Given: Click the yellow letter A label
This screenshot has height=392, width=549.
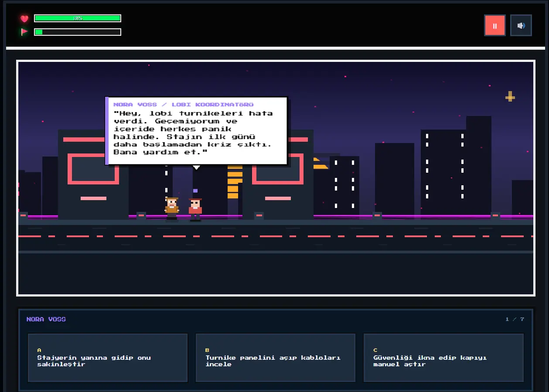Looking at the screenshot, I should tap(39, 350).
